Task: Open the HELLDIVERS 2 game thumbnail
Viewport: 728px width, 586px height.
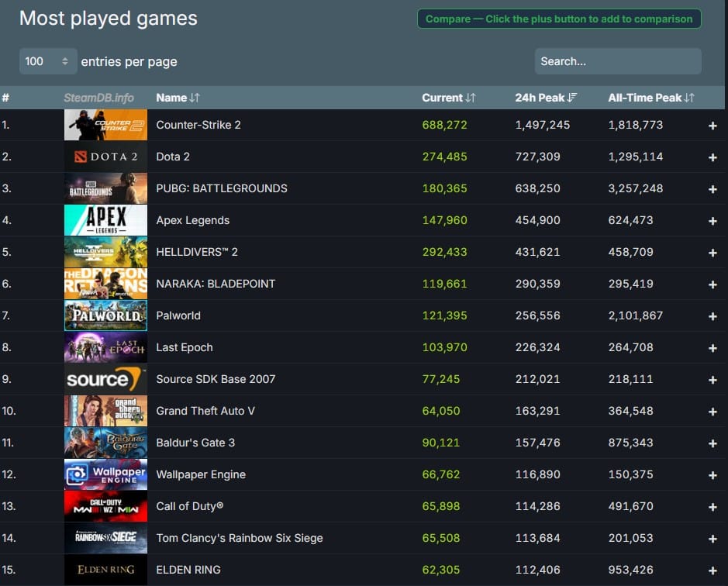Action: (106, 252)
